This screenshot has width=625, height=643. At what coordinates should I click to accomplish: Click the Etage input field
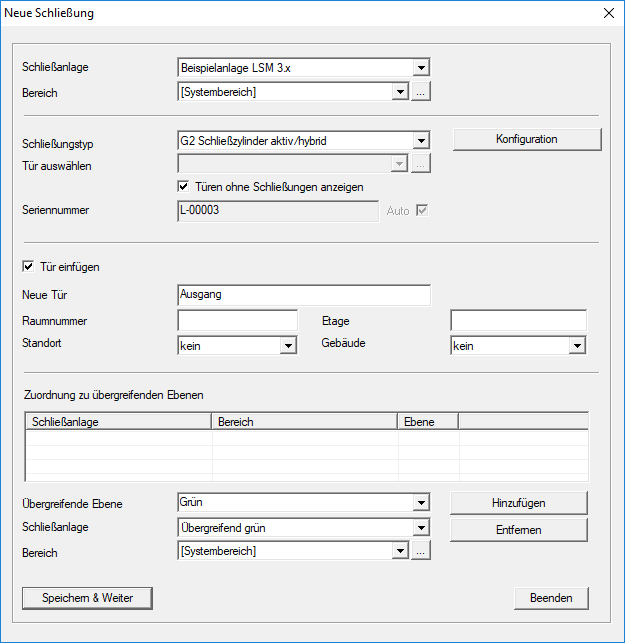point(518,320)
